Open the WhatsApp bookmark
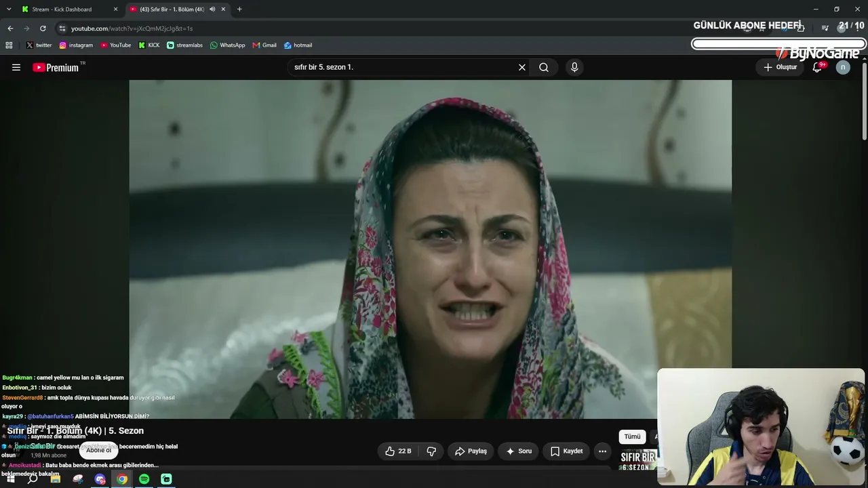 (x=228, y=45)
